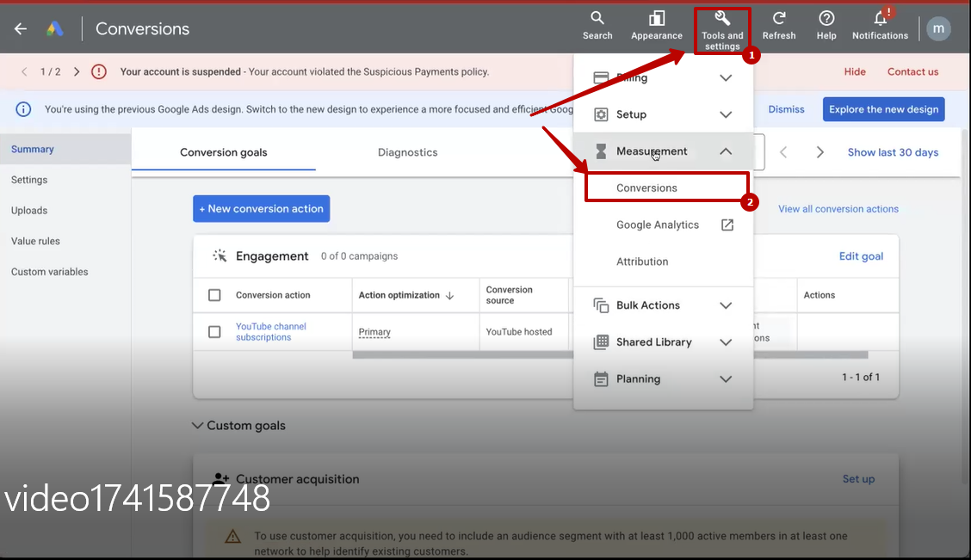Image resolution: width=971 pixels, height=560 pixels.
Task: Hide the account suspended alert
Action: (x=855, y=71)
